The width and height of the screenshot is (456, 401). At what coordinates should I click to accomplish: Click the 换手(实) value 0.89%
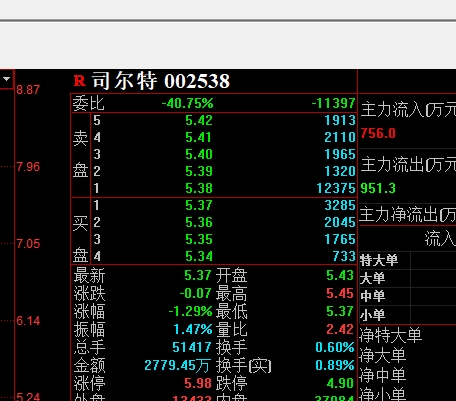335,365
